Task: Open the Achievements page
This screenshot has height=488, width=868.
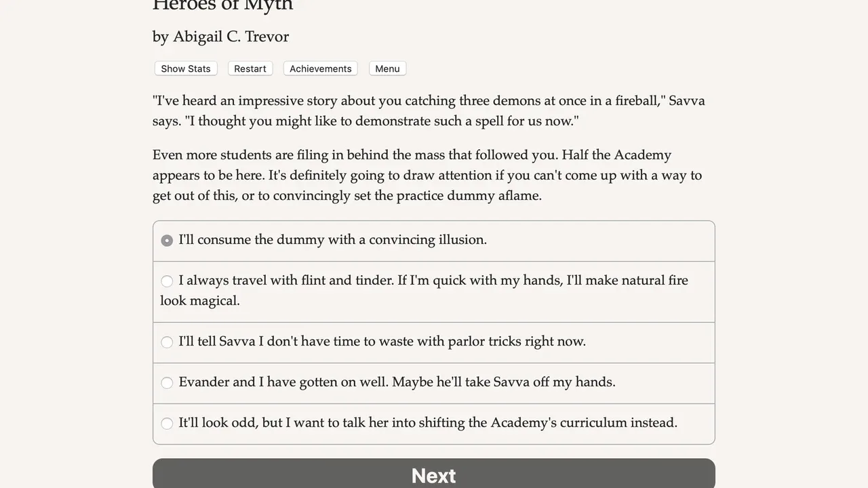Action: coord(320,68)
